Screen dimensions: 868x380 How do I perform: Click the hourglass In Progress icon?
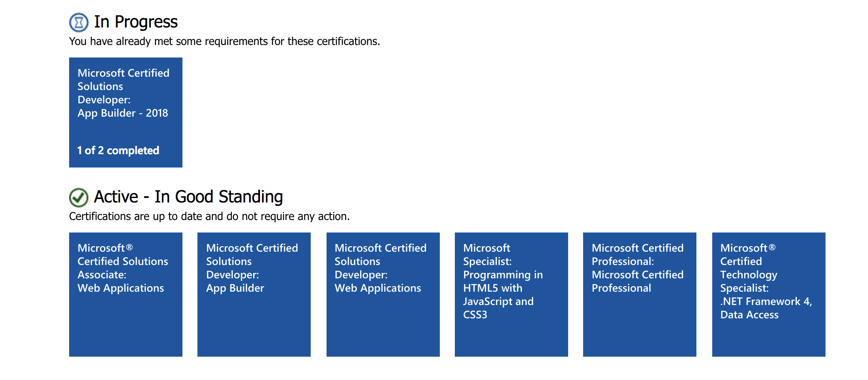pos(79,22)
